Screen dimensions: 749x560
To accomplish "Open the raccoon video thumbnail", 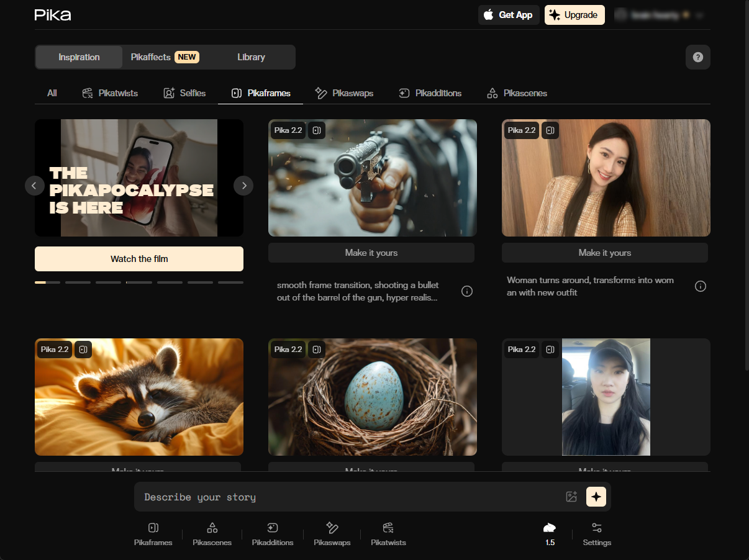I will pos(139,397).
